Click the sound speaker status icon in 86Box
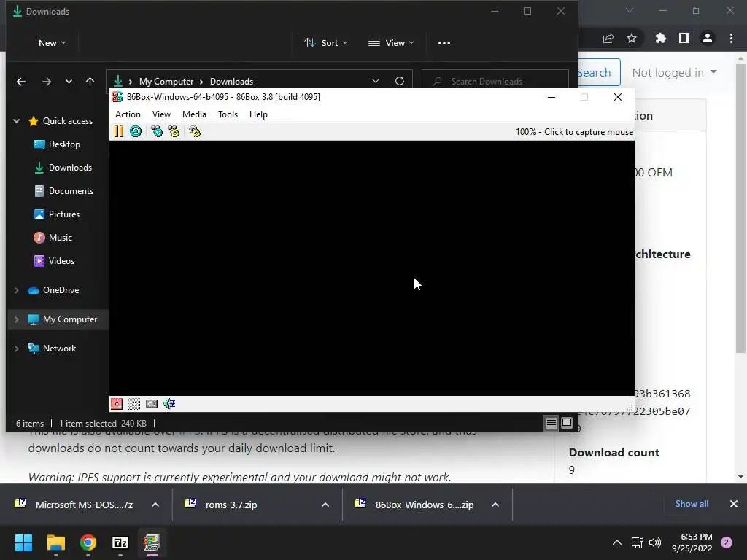Image resolution: width=747 pixels, height=560 pixels. [x=169, y=404]
